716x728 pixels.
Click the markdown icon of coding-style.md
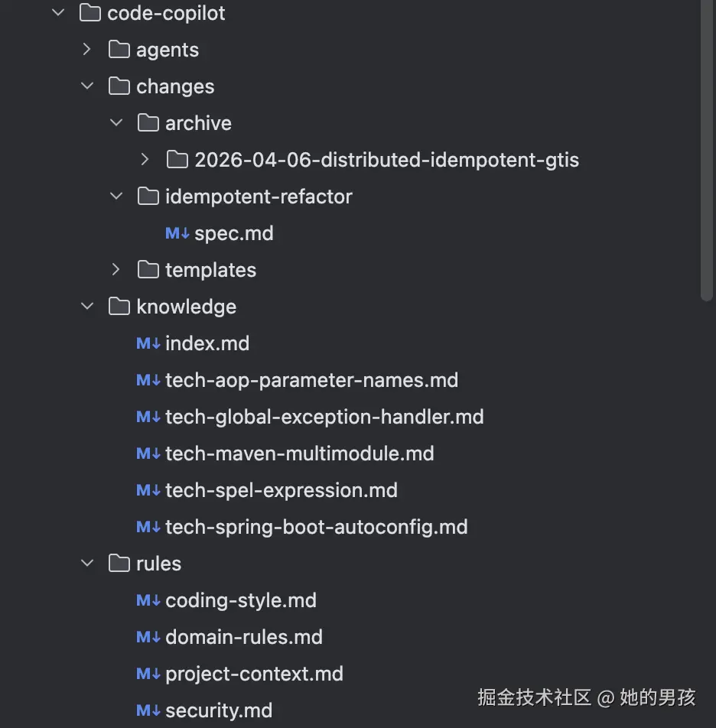148,600
